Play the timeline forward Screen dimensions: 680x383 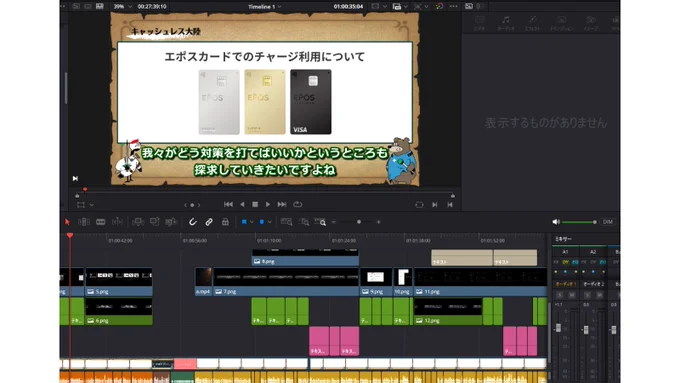point(268,204)
